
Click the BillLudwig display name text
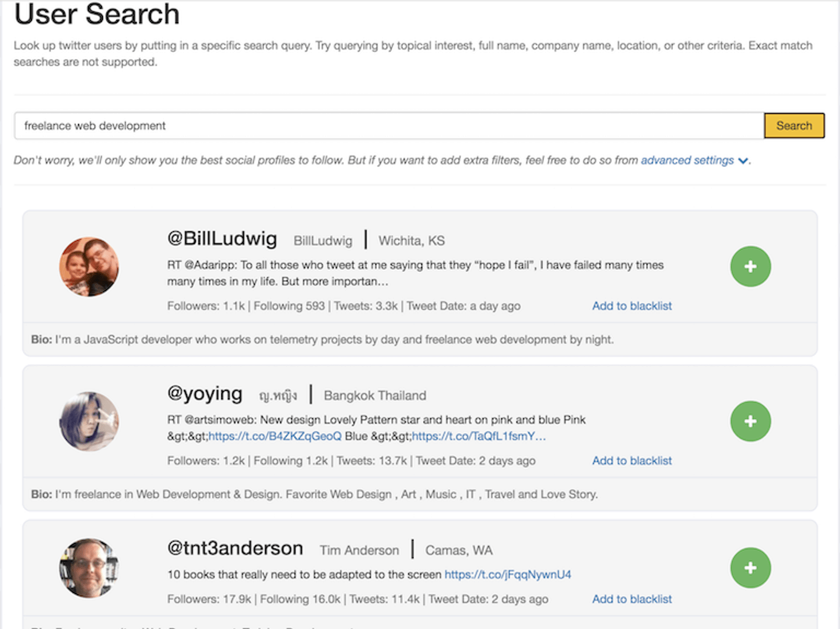pos(322,241)
